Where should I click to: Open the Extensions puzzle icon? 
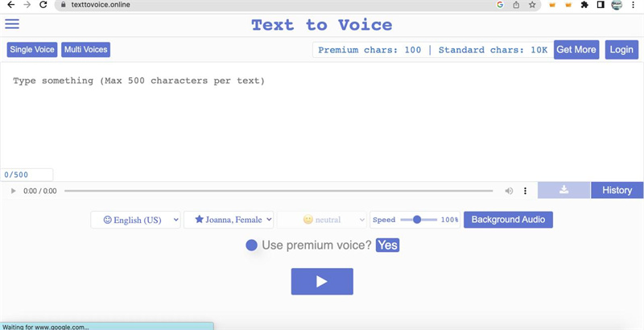584,5
